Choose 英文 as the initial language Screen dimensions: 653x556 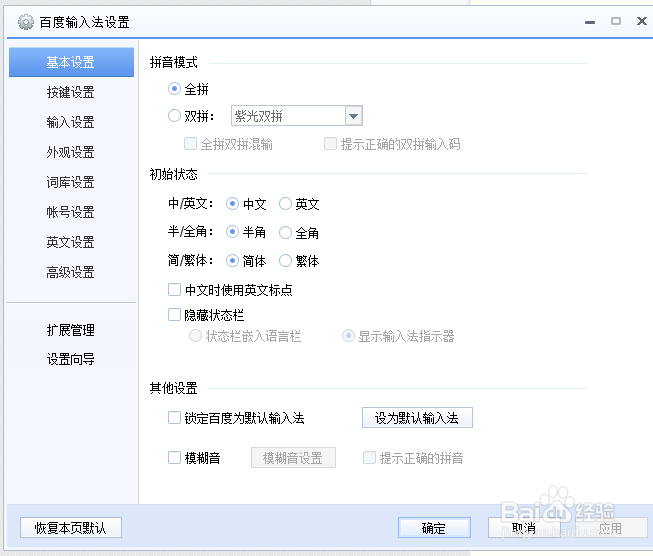click(285, 204)
